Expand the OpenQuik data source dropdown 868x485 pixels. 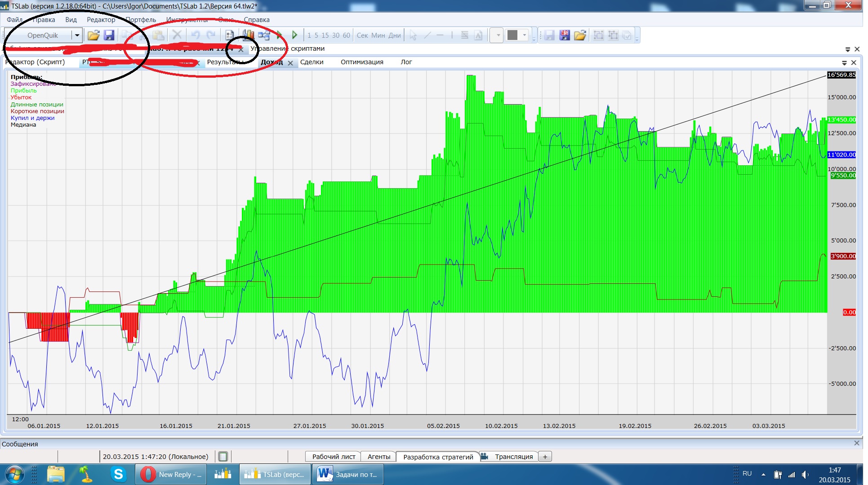point(77,35)
